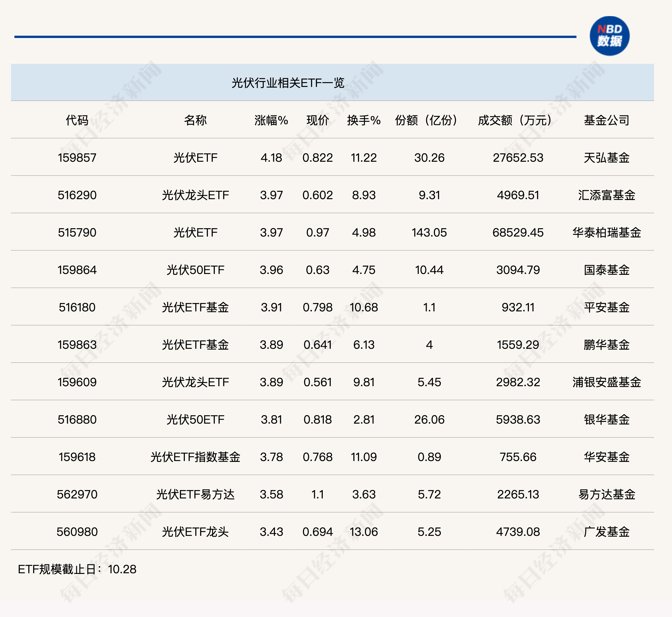The image size is (672, 617).
Task: Click the 光伏行业相关ETF一览 table title
Action: click(288, 83)
